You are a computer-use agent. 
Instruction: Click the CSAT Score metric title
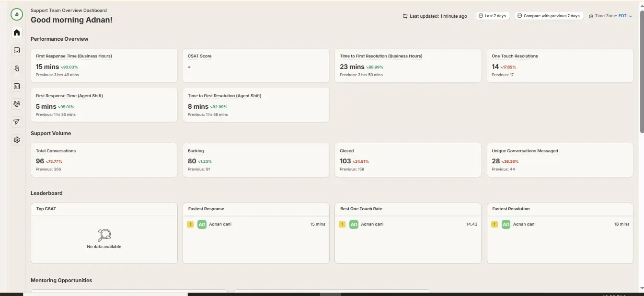pos(200,56)
